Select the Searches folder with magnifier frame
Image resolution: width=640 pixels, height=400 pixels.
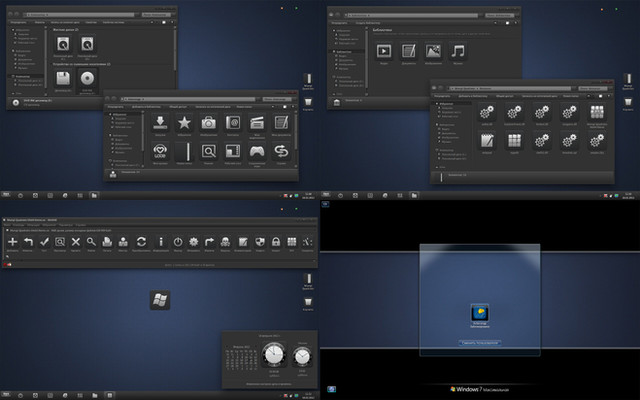click(x=208, y=151)
